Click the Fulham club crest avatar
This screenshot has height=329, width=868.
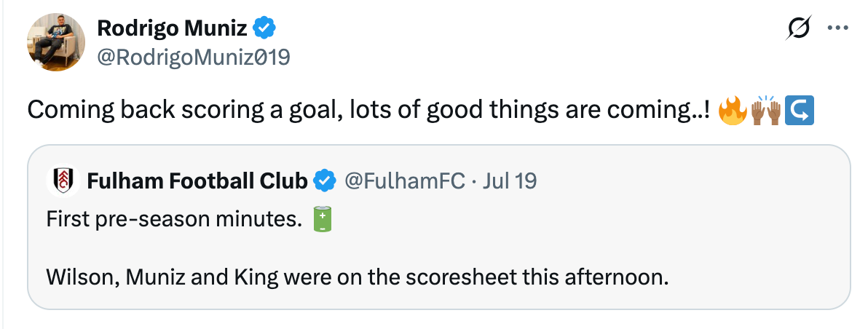63,181
